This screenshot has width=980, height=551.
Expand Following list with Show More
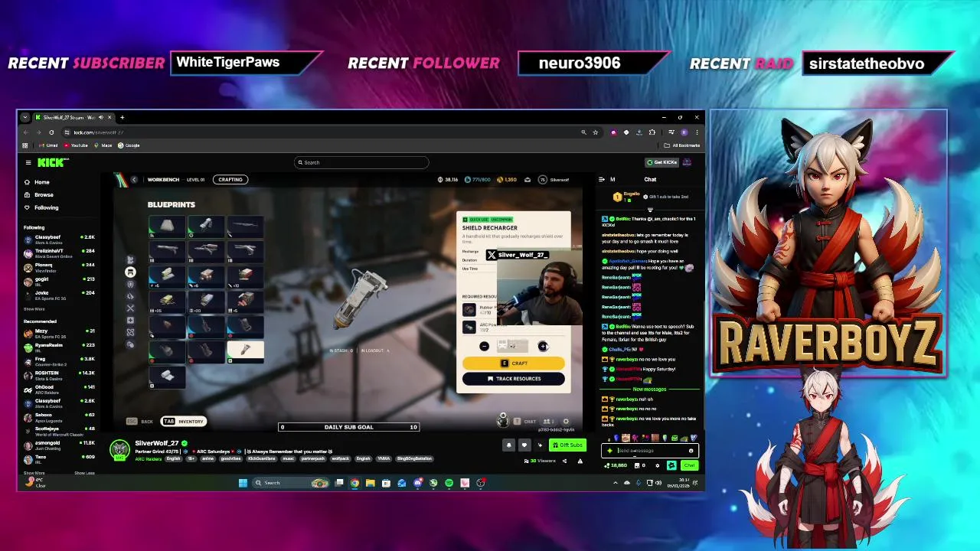34,309
